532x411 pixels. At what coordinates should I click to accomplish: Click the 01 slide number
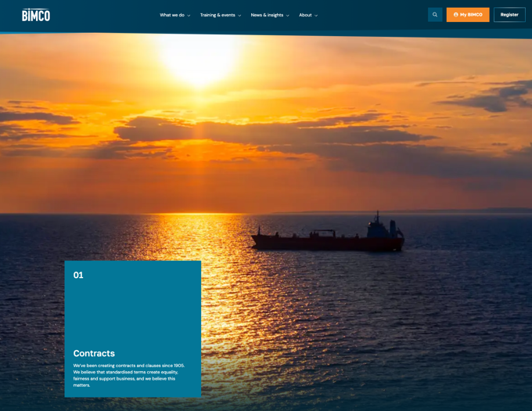pyautogui.click(x=78, y=276)
